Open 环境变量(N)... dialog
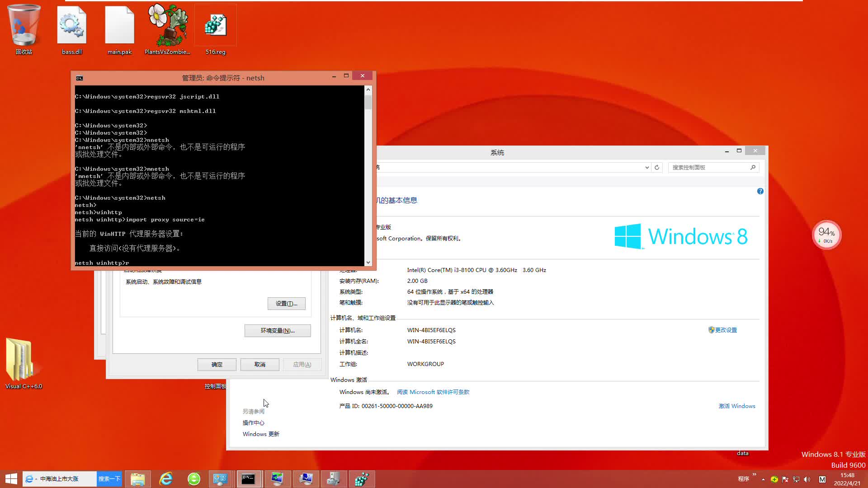Viewport: 868px width, 488px height. pyautogui.click(x=278, y=331)
